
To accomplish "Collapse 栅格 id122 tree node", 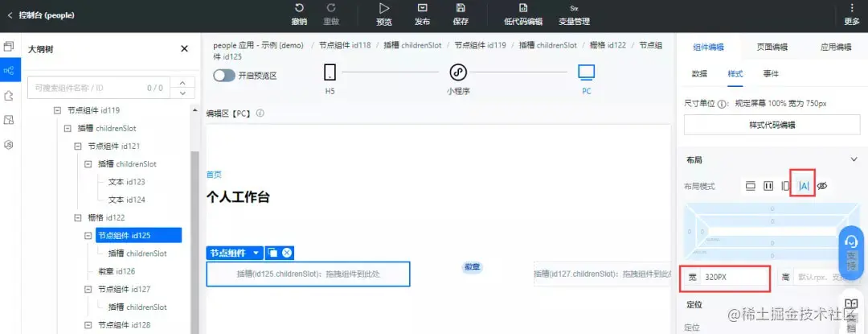I will click(x=77, y=217).
